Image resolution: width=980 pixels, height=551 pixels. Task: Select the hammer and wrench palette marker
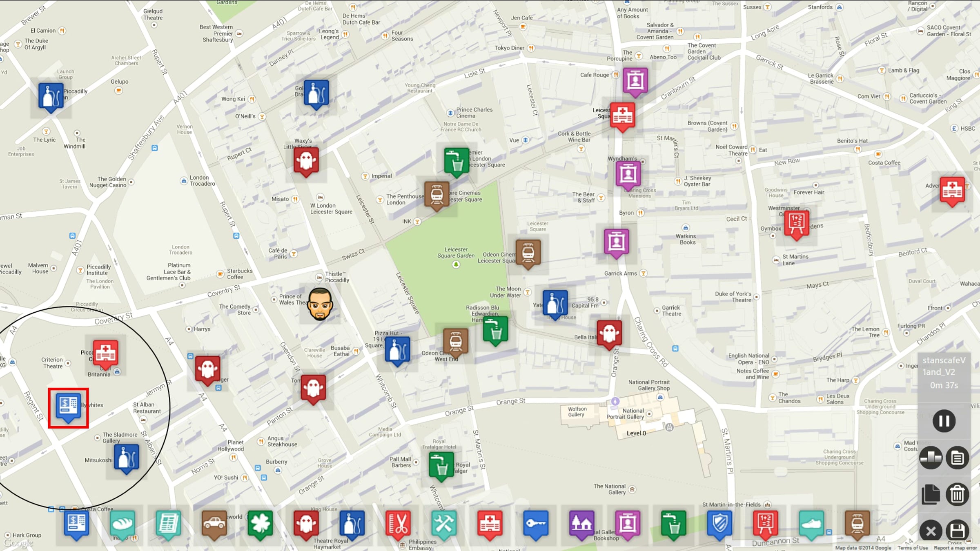(444, 524)
